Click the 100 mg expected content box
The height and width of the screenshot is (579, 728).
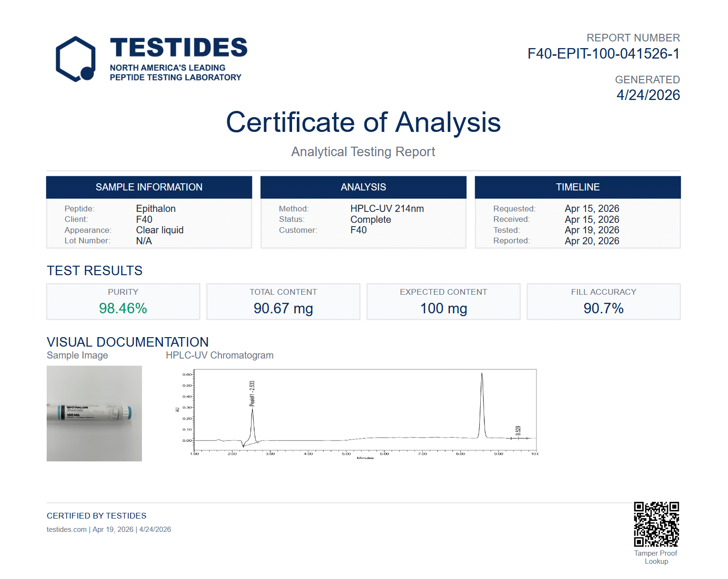pyautogui.click(x=443, y=303)
